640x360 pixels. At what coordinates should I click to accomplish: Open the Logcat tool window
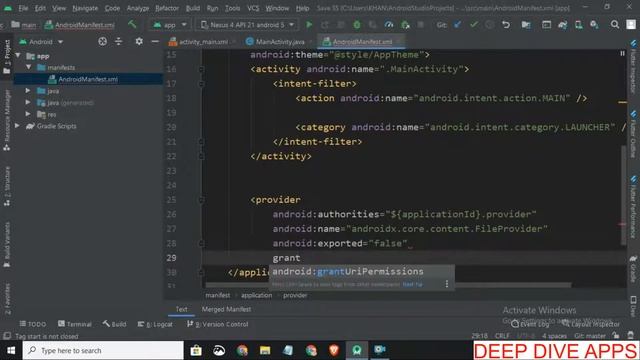pyautogui.click(x=155, y=324)
